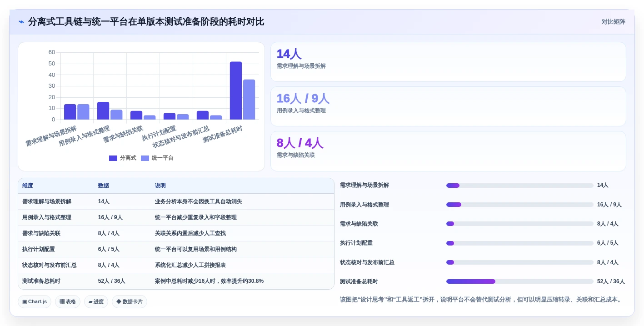
Task: Click note 关联关系内置后减少人工查找
Action: 190,234
